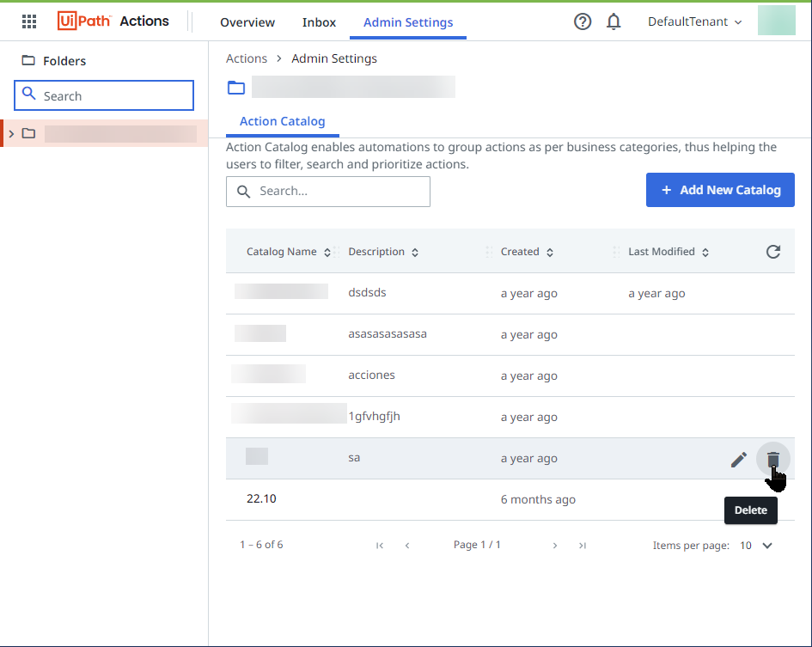Click the edit pencil icon for the sa row
Image resolution: width=812 pixels, height=647 pixels.
point(738,460)
